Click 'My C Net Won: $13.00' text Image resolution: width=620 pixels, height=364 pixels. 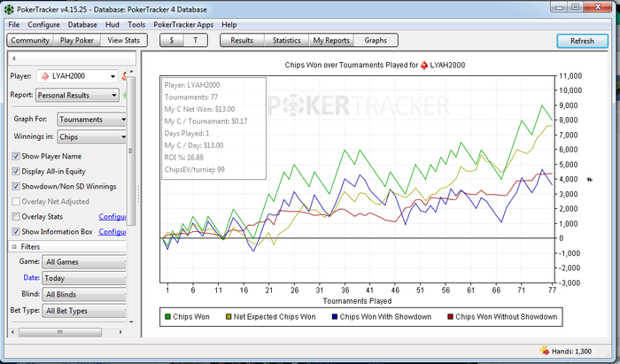pos(199,109)
